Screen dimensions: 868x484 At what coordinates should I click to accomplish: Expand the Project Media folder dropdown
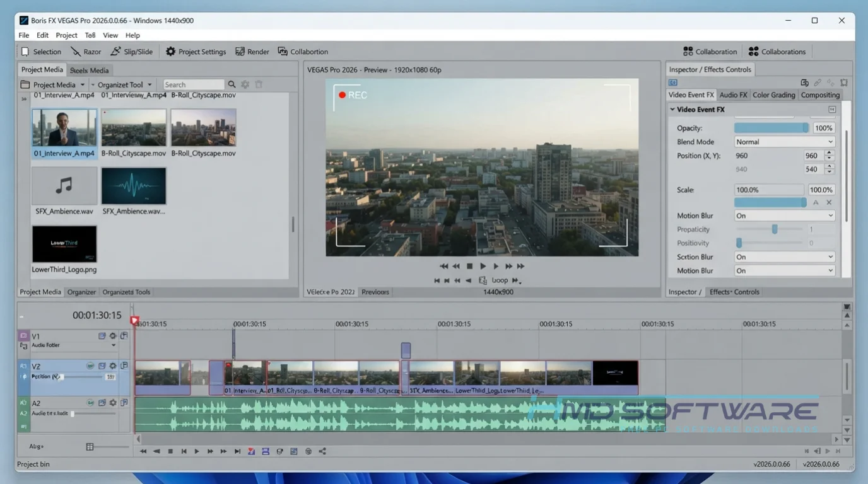pyautogui.click(x=81, y=85)
